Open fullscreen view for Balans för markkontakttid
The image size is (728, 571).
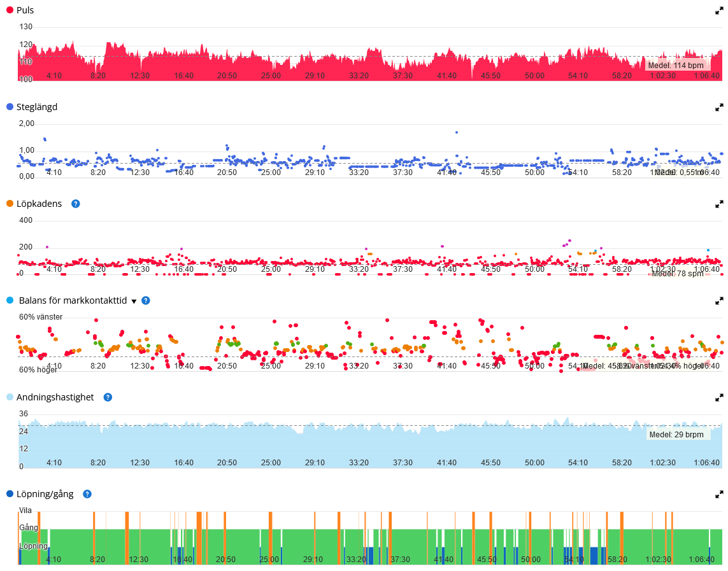coord(719,301)
